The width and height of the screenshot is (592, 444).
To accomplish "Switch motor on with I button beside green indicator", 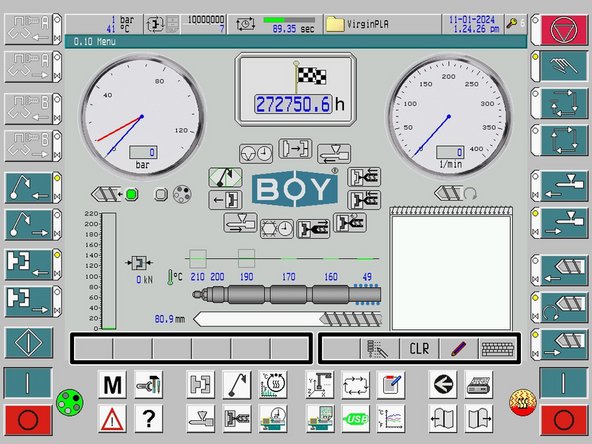I will click(28, 383).
